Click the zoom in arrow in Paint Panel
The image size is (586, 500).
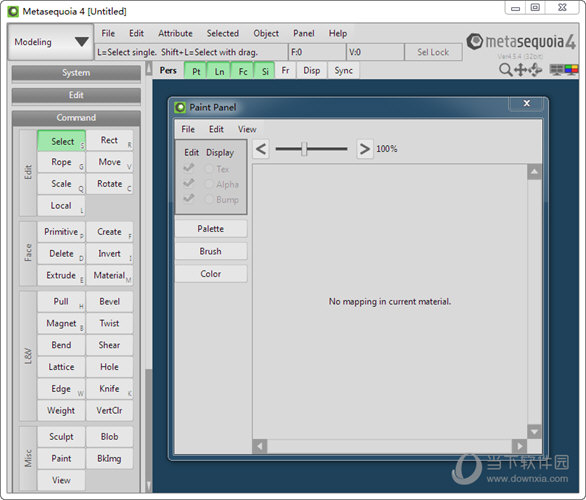coord(364,149)
